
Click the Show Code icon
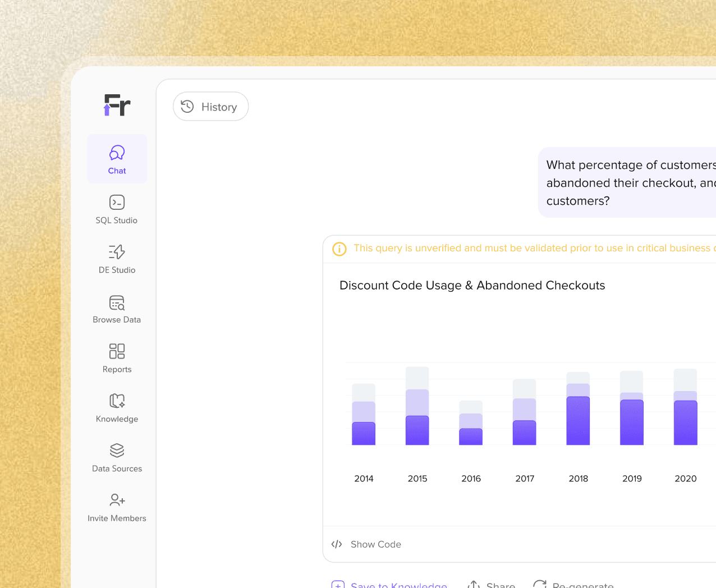pyautogui.click(x=337, y=544)
